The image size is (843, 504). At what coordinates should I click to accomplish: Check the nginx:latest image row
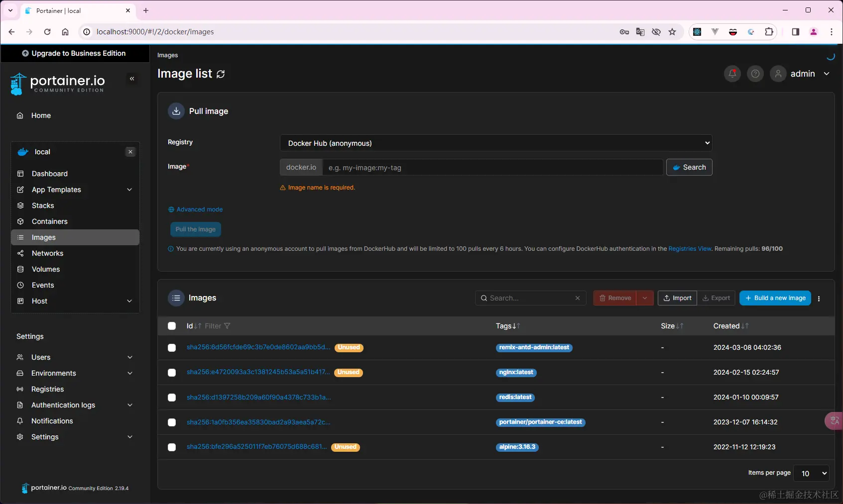pyautogui.click(x=172, y=373)
